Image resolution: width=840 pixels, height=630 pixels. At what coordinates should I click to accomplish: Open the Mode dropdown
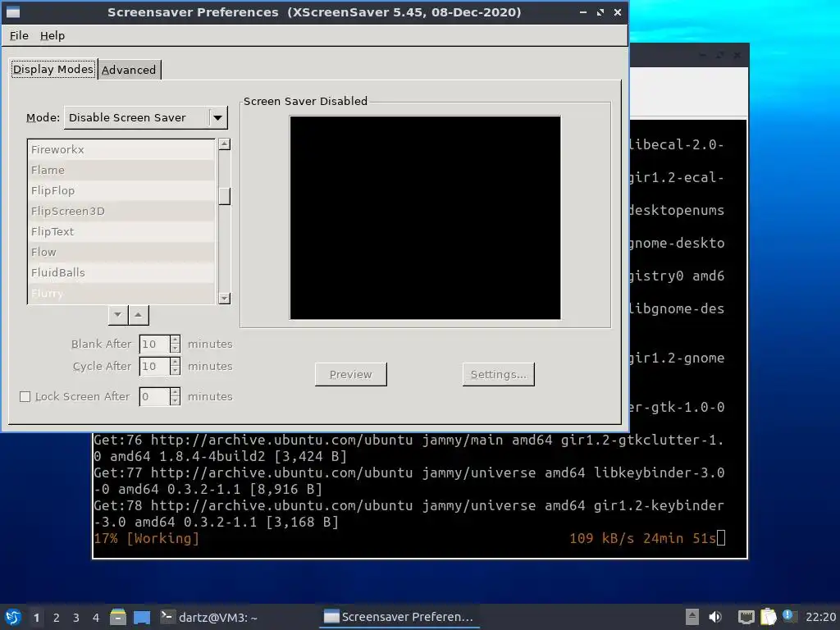(x=146, y=117)
